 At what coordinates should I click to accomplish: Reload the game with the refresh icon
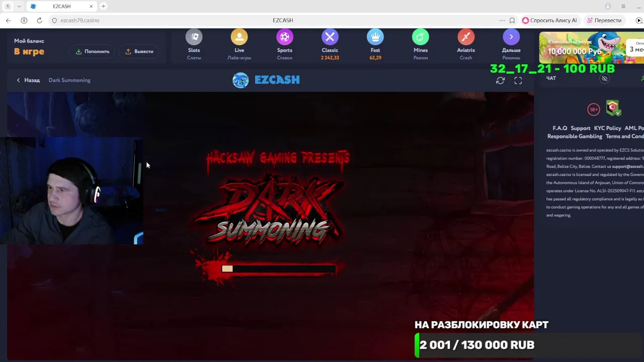[x=500, y=80]
